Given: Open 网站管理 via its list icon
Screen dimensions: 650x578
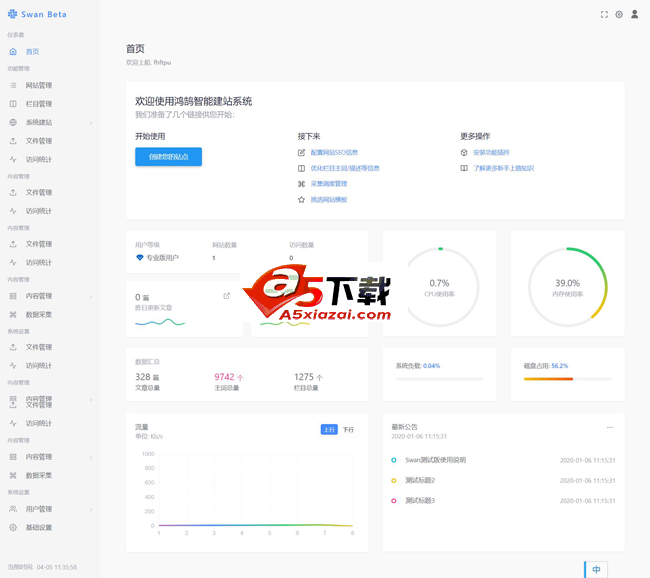Looking at the screenshot, I should coord(13,85).
